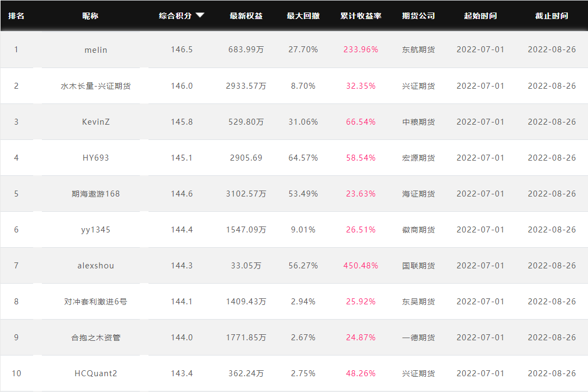
Task: Sort by the 最大回撤 column header
Action: coord(303,16)
